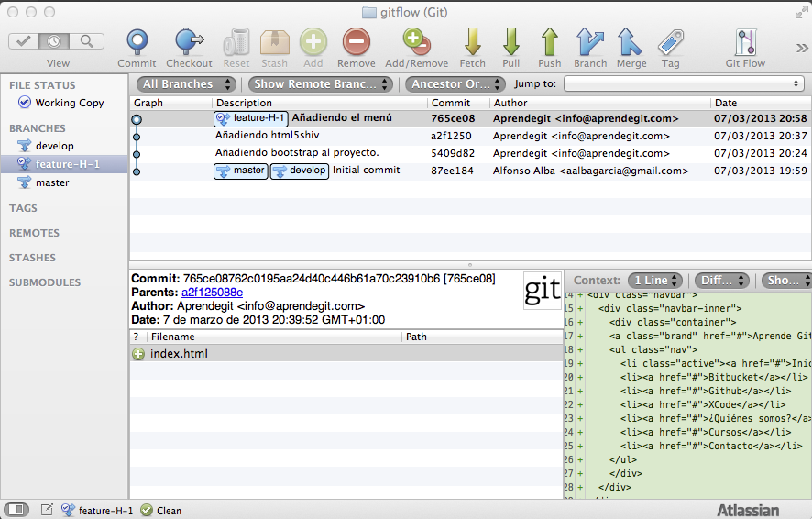Switch to the search view
This screenshot has width=812, height=519.
(86, 41)
